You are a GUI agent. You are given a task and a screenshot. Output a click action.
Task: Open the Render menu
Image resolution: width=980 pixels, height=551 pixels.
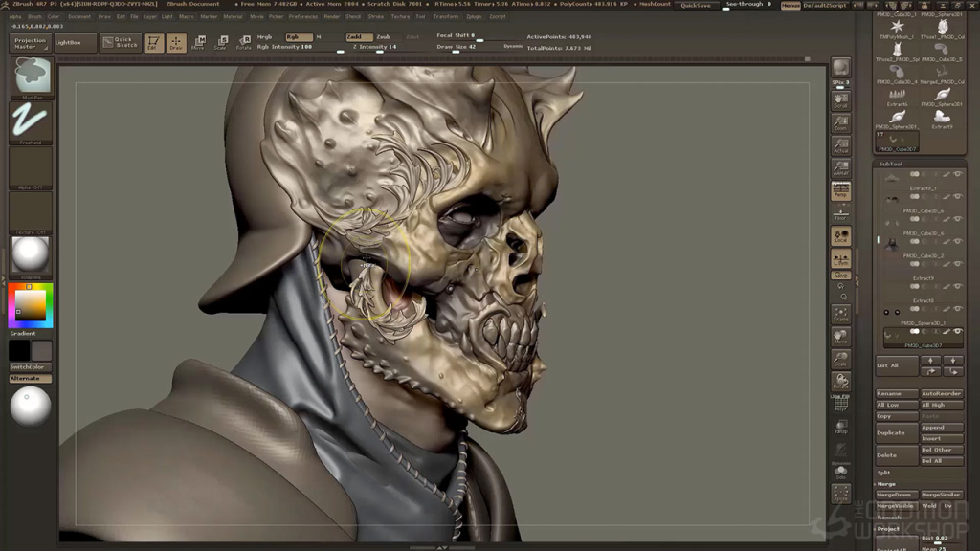pyautogui.click(x=332, y=17)
